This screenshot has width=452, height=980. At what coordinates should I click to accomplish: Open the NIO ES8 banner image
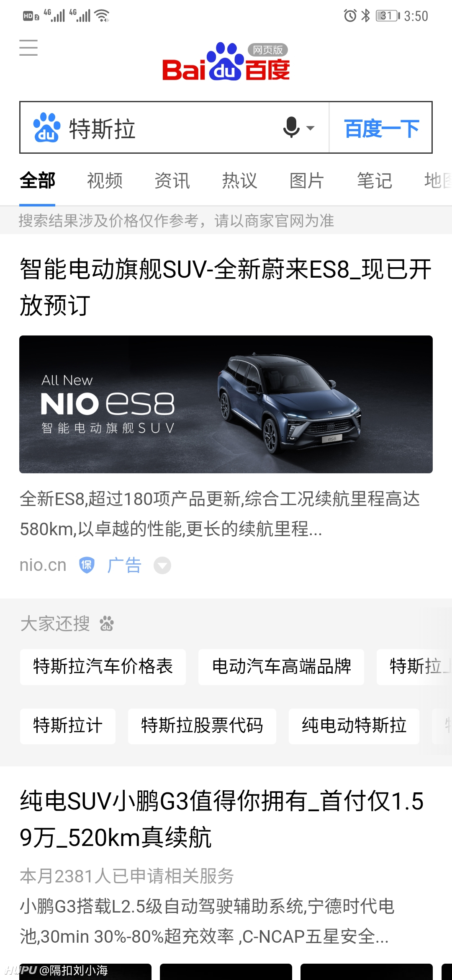click(x=226, y=404)
